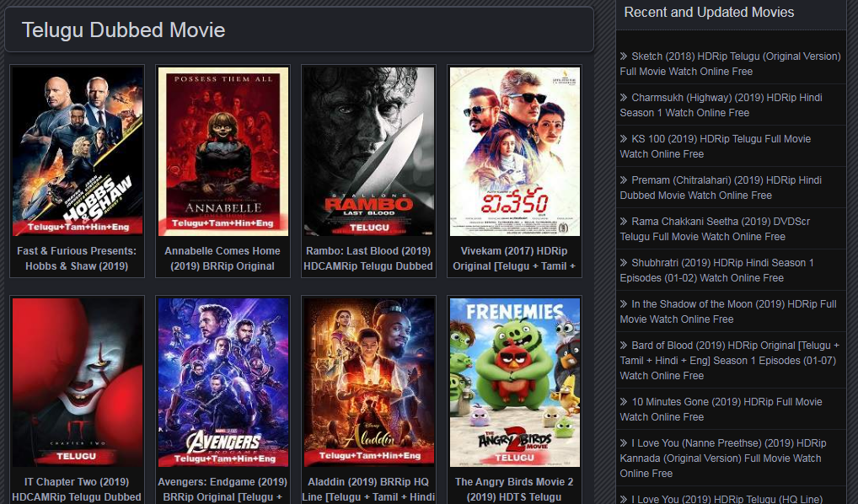Viewport: 858px width, 504px height.
Task: Click arrow icon beside Sketch (2018) entry
Action: [624, 56]
